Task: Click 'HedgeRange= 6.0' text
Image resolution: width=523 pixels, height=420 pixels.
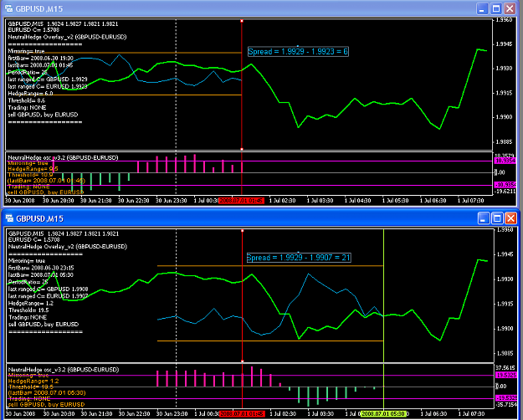Action: tap(30, 94)
